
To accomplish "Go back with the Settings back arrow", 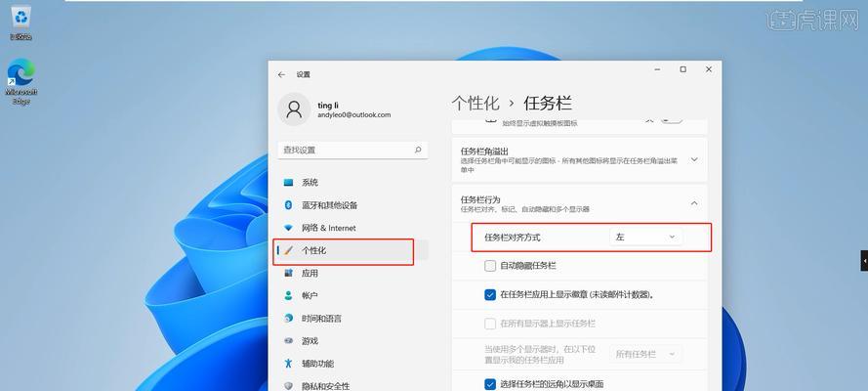I will [282, 74].
